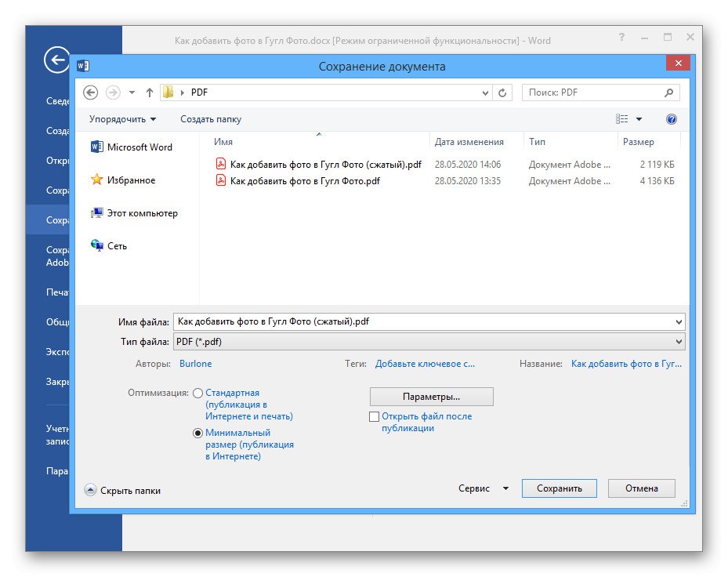
Task: Edit the Название title value
Action: [626, 364]
